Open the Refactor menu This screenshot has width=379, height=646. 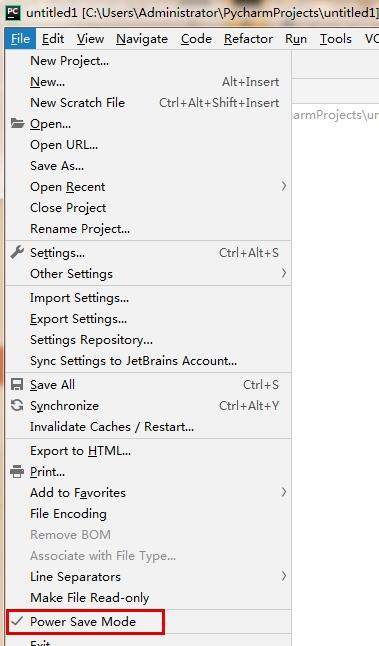coord(248,39)
